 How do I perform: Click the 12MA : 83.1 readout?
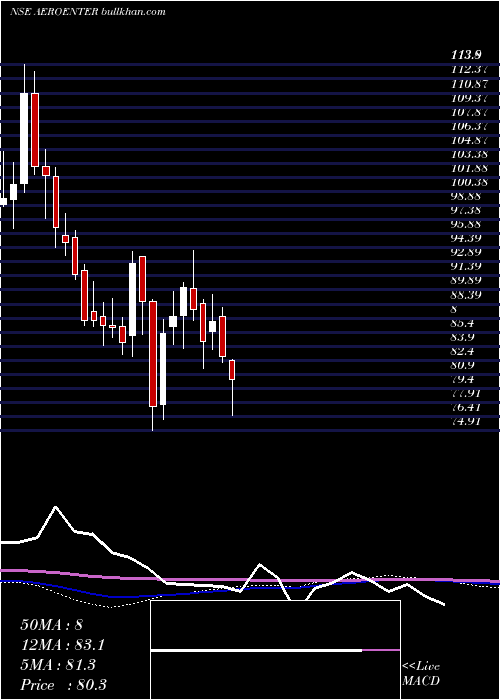[65, 645]
